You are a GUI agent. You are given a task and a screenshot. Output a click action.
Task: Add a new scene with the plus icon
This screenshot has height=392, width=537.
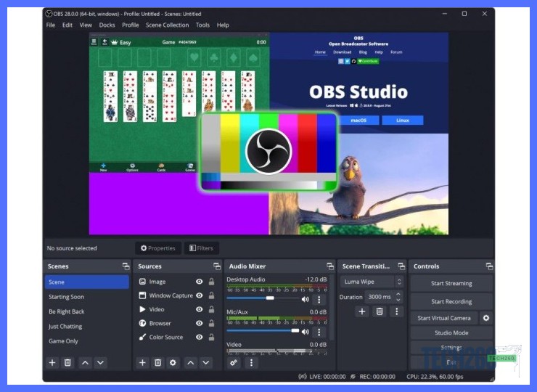tap(52, 362)
